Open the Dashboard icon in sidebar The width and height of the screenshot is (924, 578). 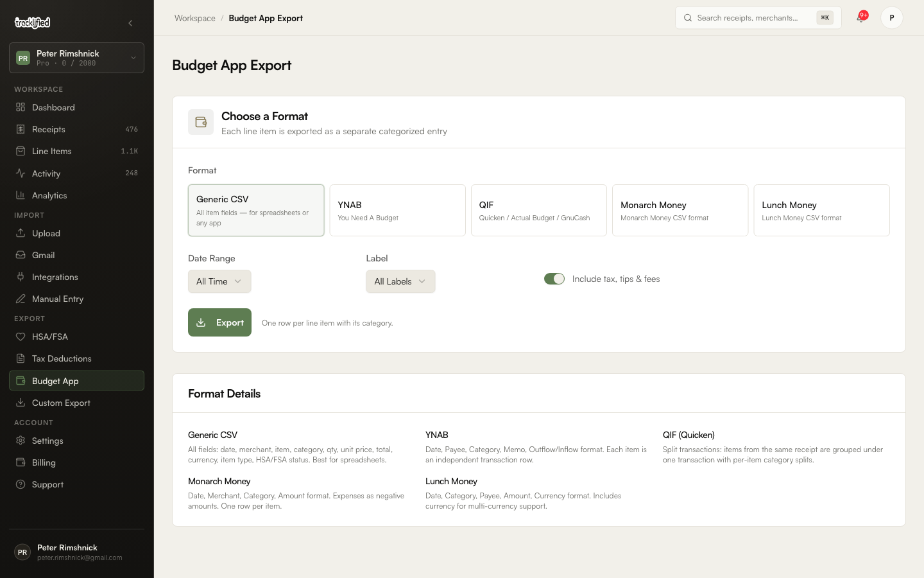[x=21, y=107]
